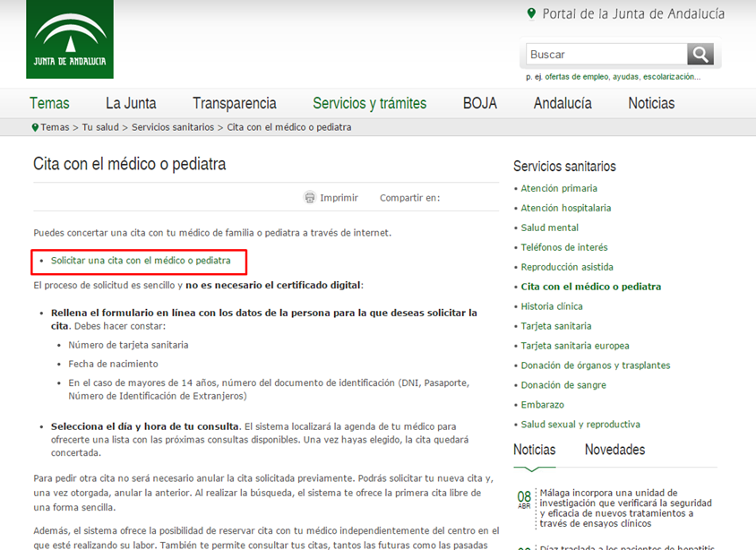Go to Donación de sangre page
Screen dimensions: 756x550
(563, 385)
